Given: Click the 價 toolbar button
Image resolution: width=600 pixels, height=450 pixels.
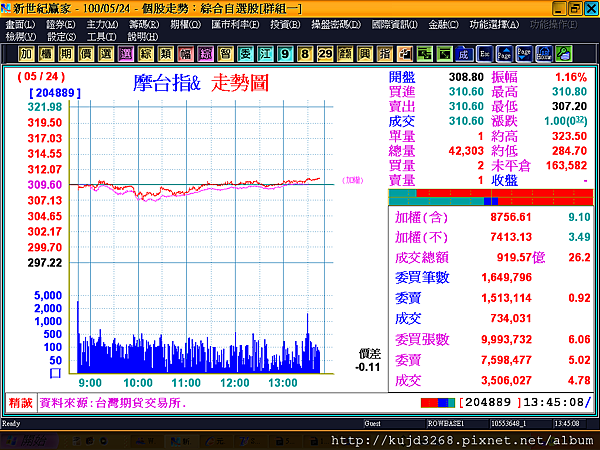Looking at the screenshot, I should [86, 54].
